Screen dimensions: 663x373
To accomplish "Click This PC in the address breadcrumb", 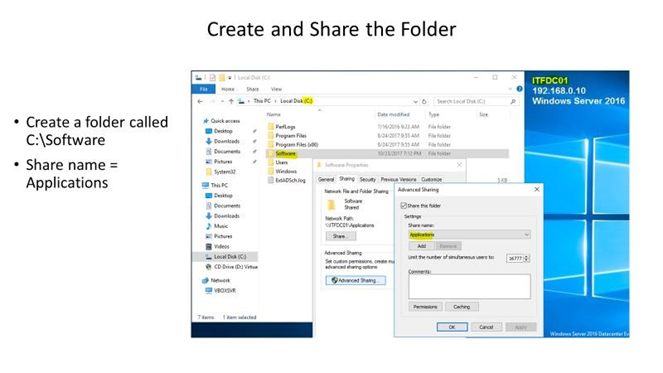I will click(x=262, y=101).
